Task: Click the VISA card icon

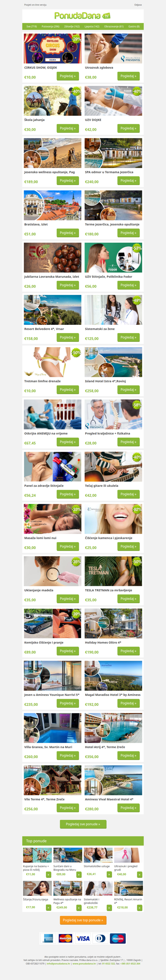Action: [83, 938]
